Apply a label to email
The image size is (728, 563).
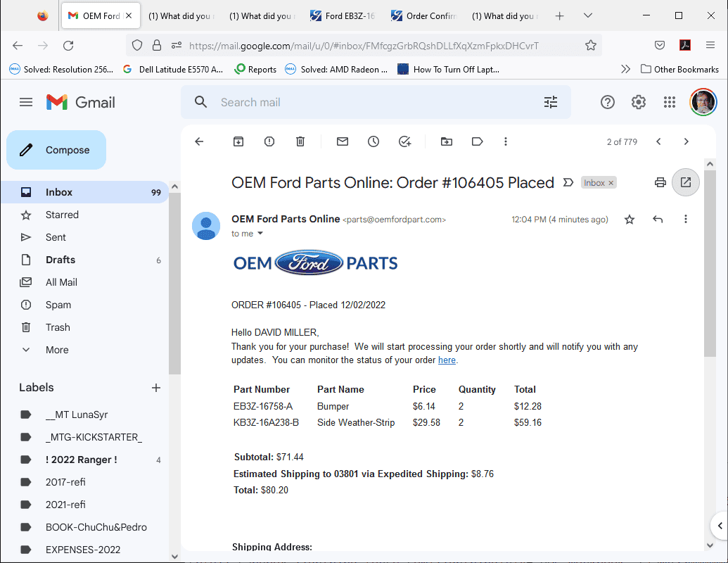(478, 141)
